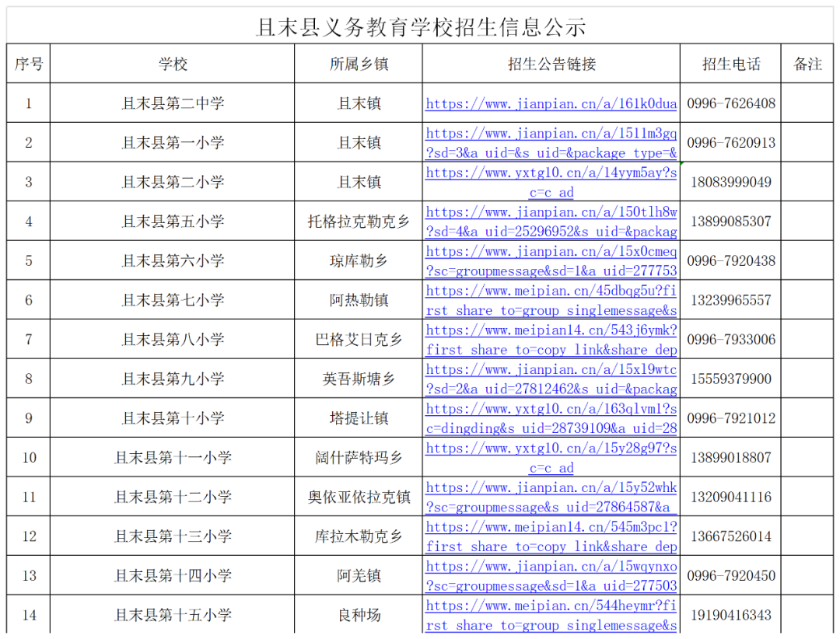Image resolution: width=840 pixels, height=639 pixels.
Task: Select the table title 且末县义务教育学校招生信息公示
Action: (x=420, y=27)
